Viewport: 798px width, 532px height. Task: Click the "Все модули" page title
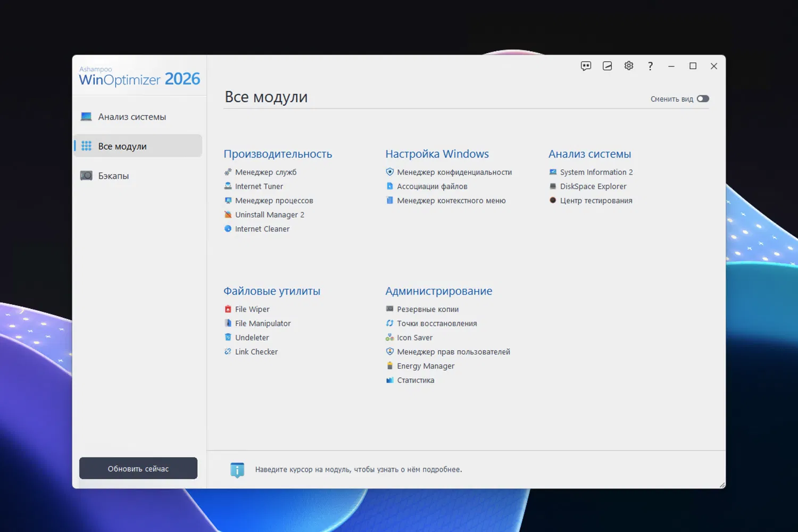coord(266,97)
